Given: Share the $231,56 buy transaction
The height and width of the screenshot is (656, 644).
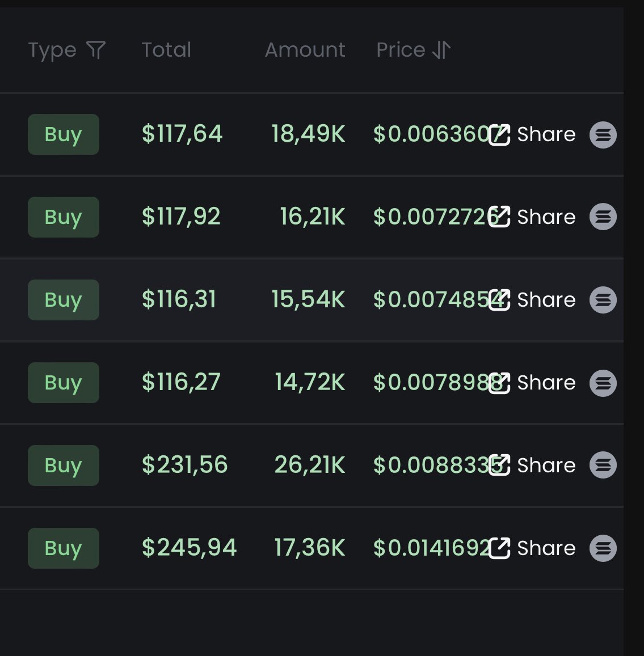Looking at the screenshot, I should (532, 465).
